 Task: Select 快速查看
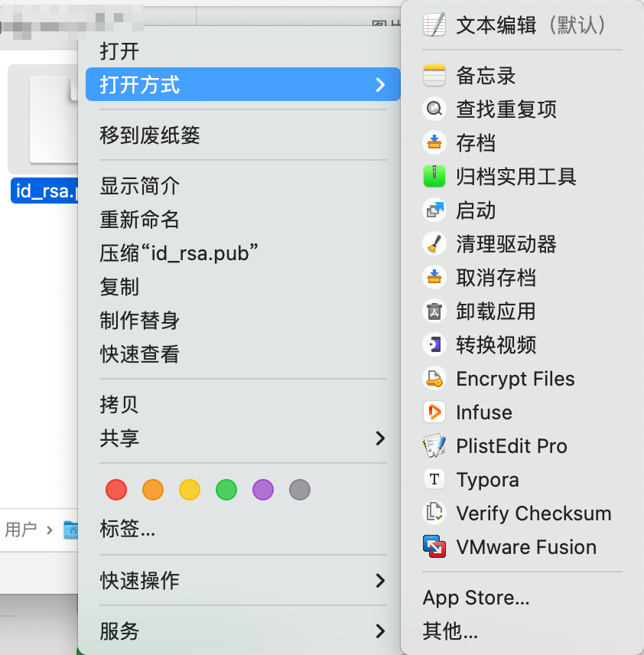tap(243, 354)
